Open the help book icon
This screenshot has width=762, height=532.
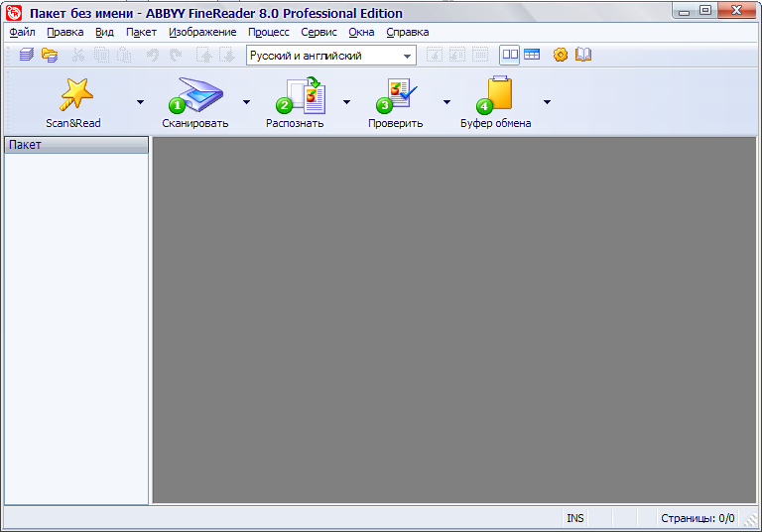click(x=583, y=55)
